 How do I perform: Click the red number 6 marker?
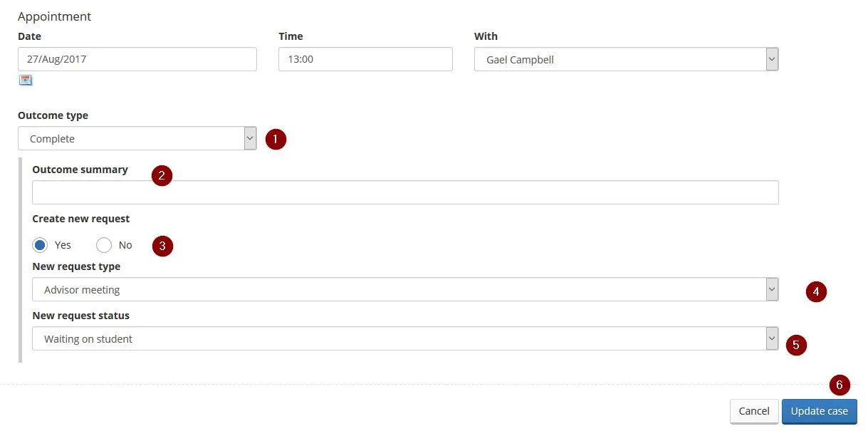(840, 385)
